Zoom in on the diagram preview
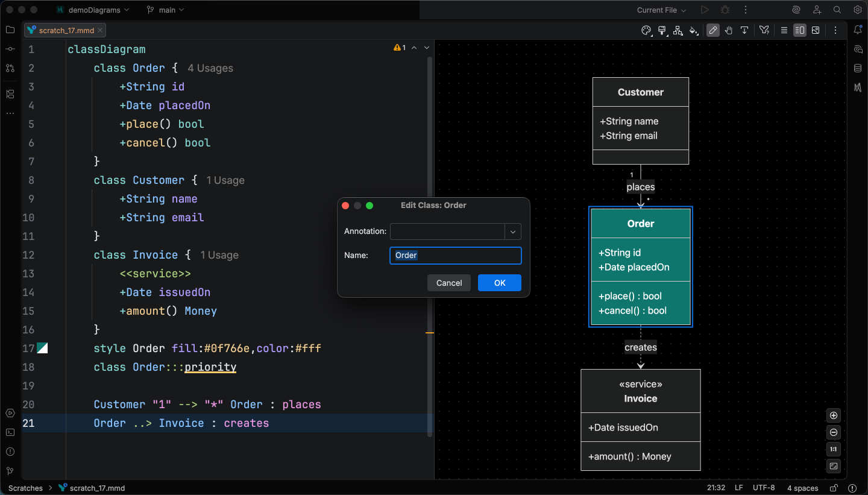868x495 pixels. click(834, 415)
